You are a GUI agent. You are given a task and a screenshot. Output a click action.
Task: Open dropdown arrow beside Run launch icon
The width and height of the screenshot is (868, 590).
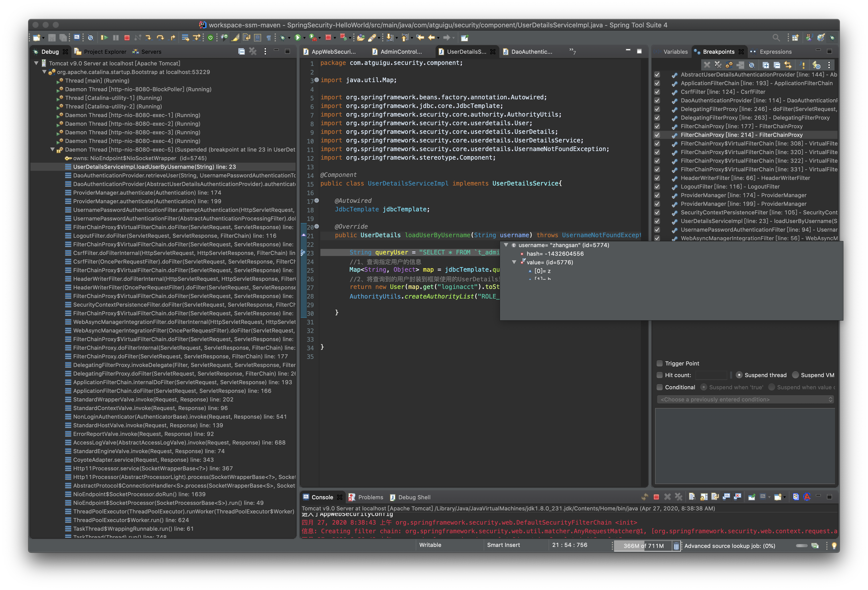pyautogui.click(x=304, y=38)
